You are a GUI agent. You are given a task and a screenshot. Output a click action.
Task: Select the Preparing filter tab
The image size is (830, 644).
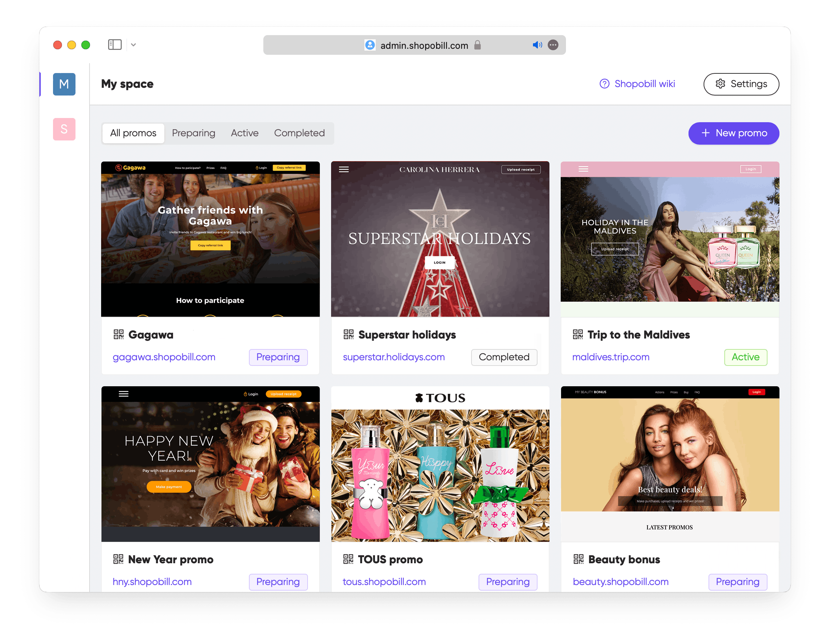click(193, 133)
